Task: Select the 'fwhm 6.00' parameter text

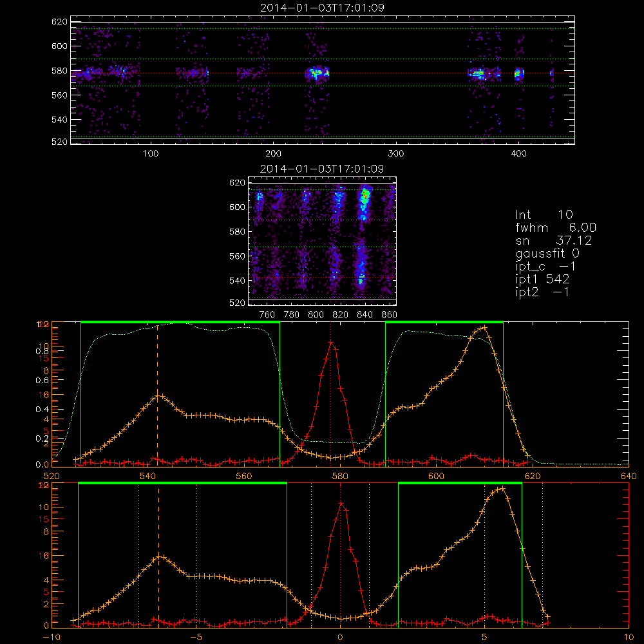Action: [556, 227]
